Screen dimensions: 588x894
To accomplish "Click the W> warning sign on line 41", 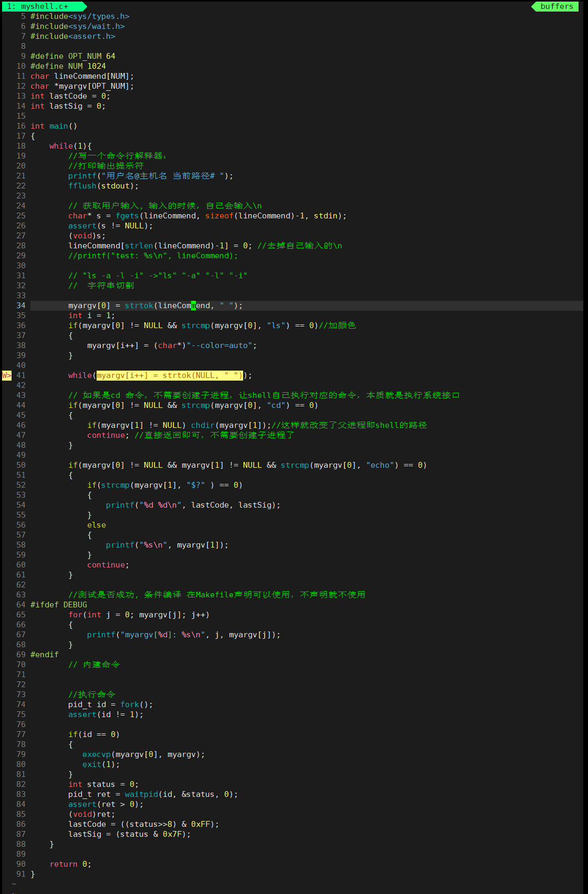I will (x=7, y=375).
